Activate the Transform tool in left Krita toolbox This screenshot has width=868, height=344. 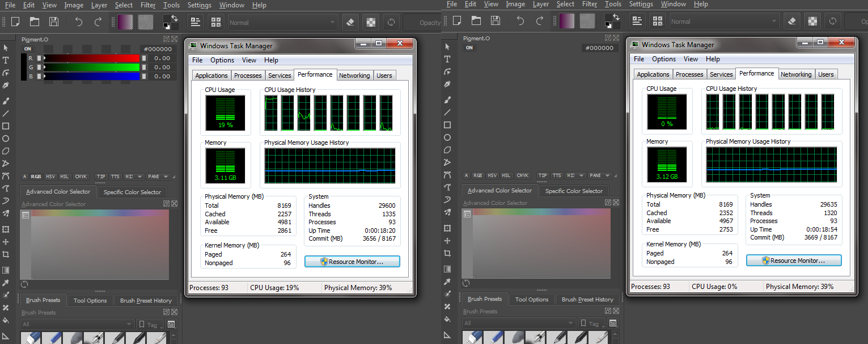6,229
